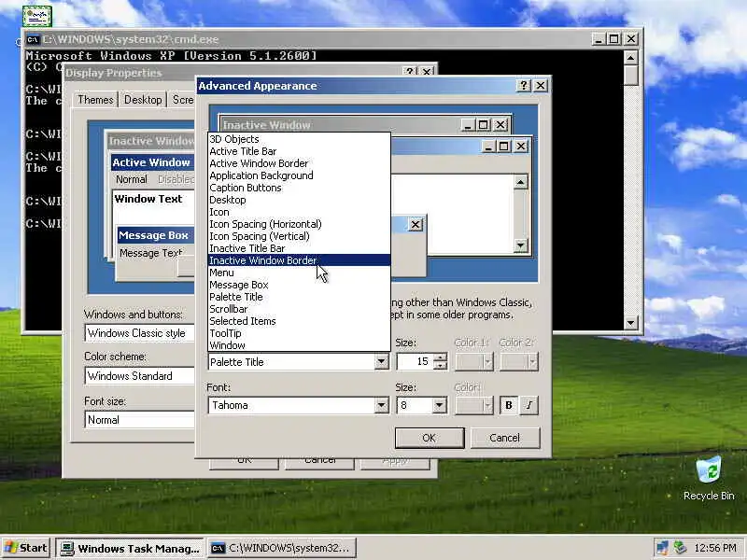Image resolution: width=747 pixels, height=560 pixels.
Task: Open the disabled Color 1 picker dropdown
Action: 473,362
